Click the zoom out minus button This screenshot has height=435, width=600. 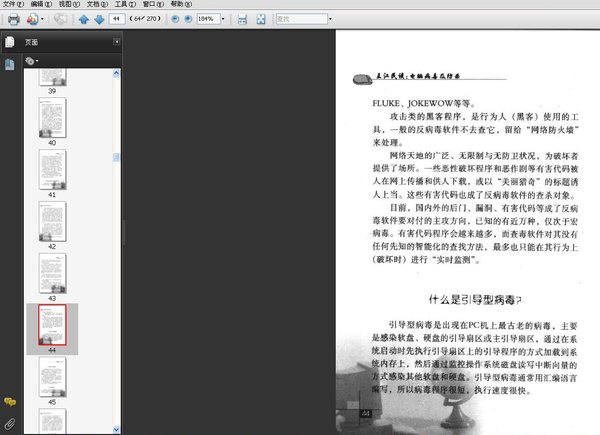point(175,19)
